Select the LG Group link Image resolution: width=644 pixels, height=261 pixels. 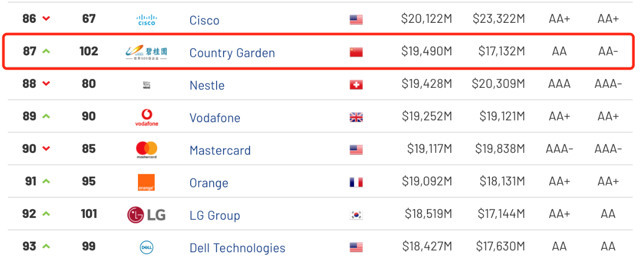[214, 215]
